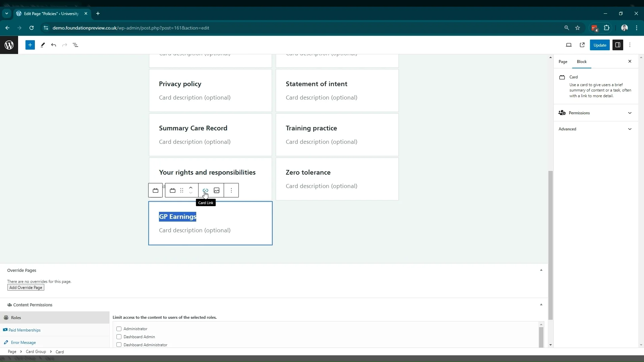Image resolution: width=644 pixels, height=362 pixels.
Task: Click the browser address bar URL
Action: click(x=131, y=28)
